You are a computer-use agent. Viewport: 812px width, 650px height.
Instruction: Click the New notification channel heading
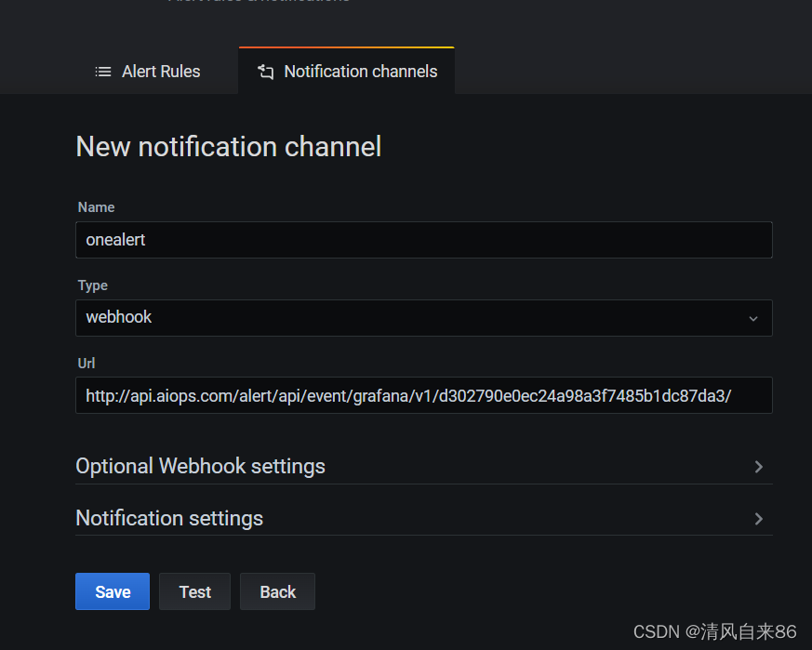228,146
